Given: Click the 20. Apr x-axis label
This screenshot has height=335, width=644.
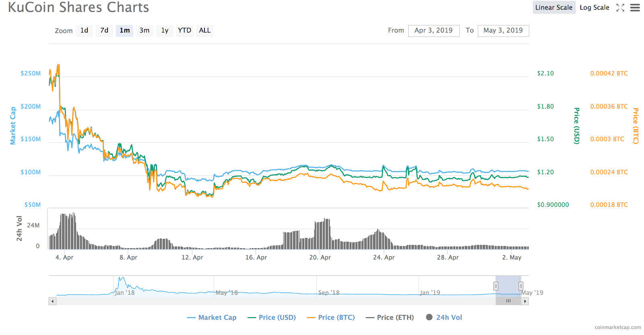Looking at the screenshot, I should tap(320, 257).
